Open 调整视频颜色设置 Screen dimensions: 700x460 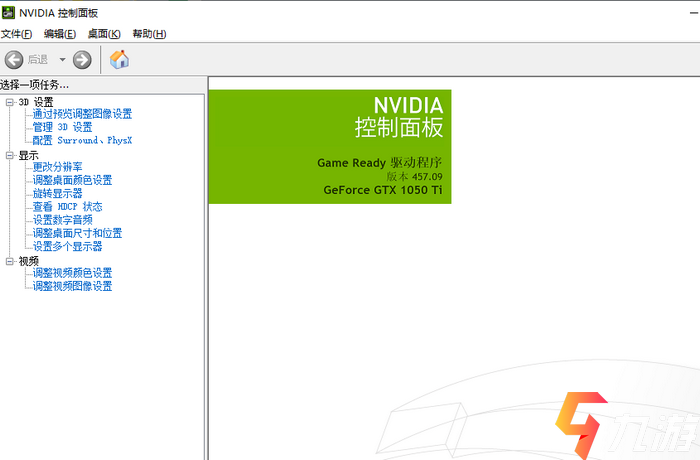(x=72, y=273)
